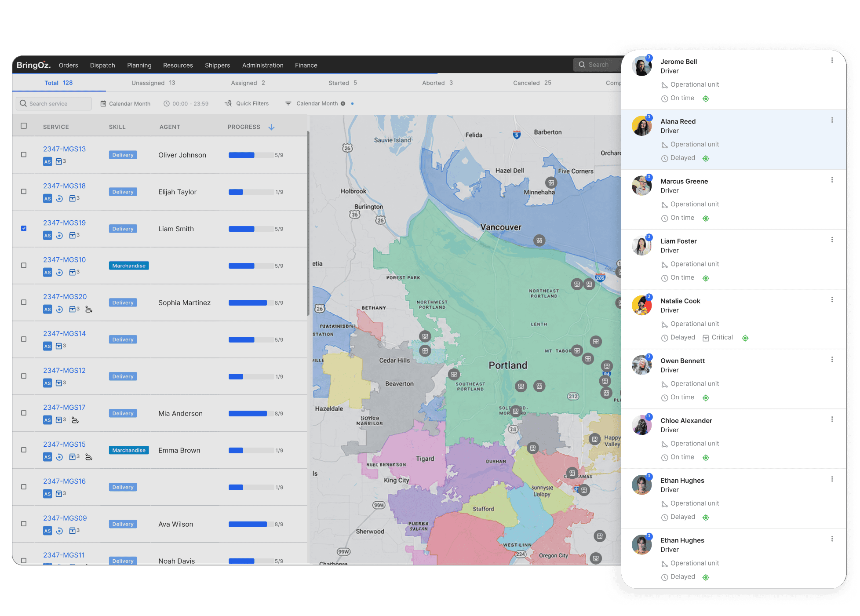860x616 pixels.
Task: Click the recurring icon under 2347-MGS09
Action: (x=60, y=531)
